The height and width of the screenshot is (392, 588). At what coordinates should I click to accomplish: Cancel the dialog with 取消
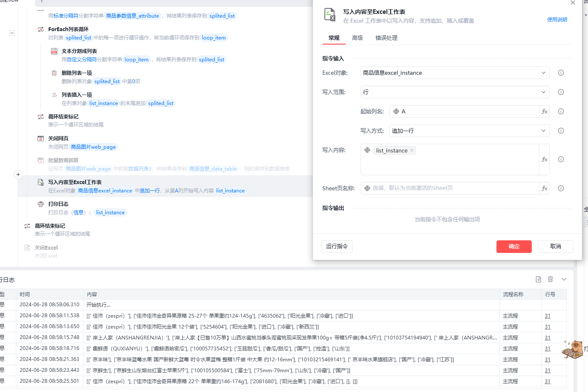[x=556, y=247]
